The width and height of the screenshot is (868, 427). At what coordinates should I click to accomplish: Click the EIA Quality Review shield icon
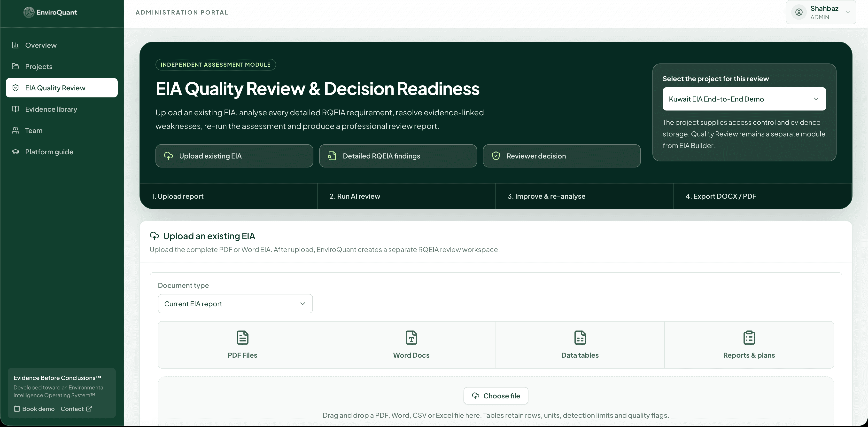(15, 88)
